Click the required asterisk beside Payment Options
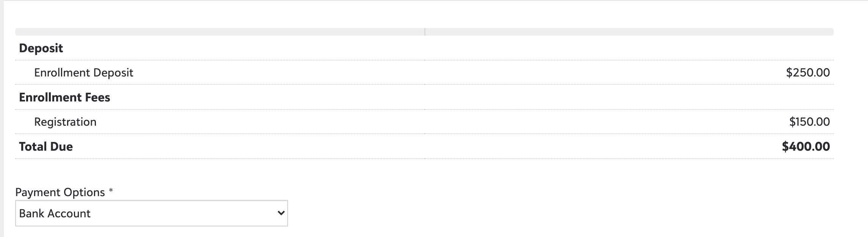Image resolution: width=868 pixels, height=237 pixels. point(111,191)
